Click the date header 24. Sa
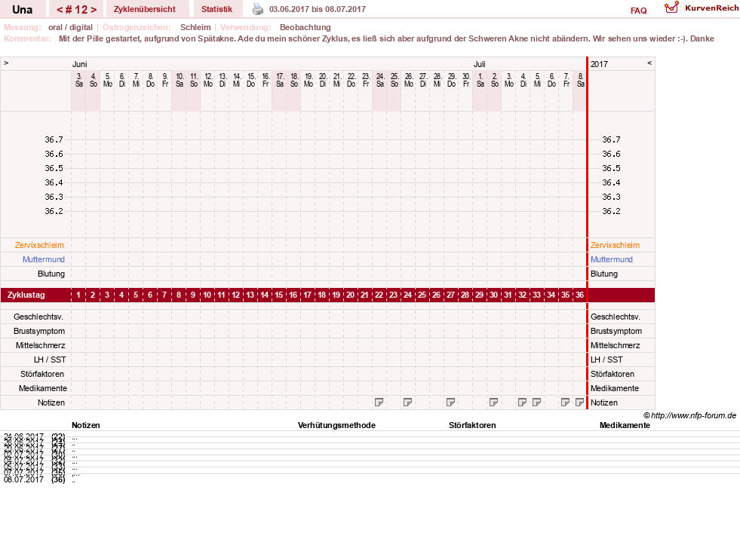 380,80
